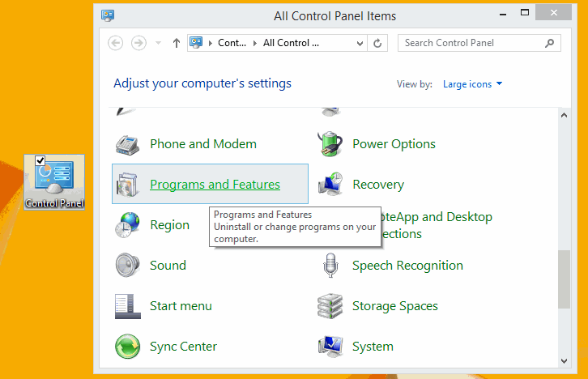Viewport: 588px width, 379px height.
Task: Click the Search Control Panel field
Action: click(x=479, y=43)
